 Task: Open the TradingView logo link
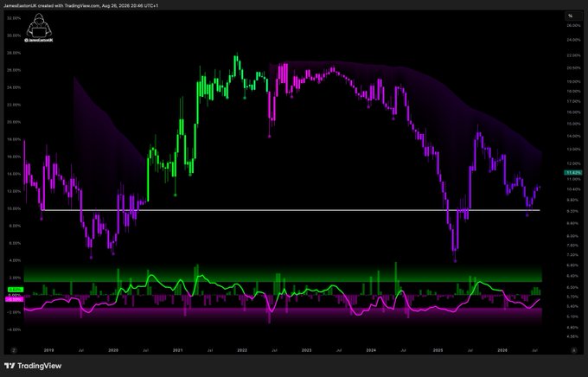pos(33,366)
